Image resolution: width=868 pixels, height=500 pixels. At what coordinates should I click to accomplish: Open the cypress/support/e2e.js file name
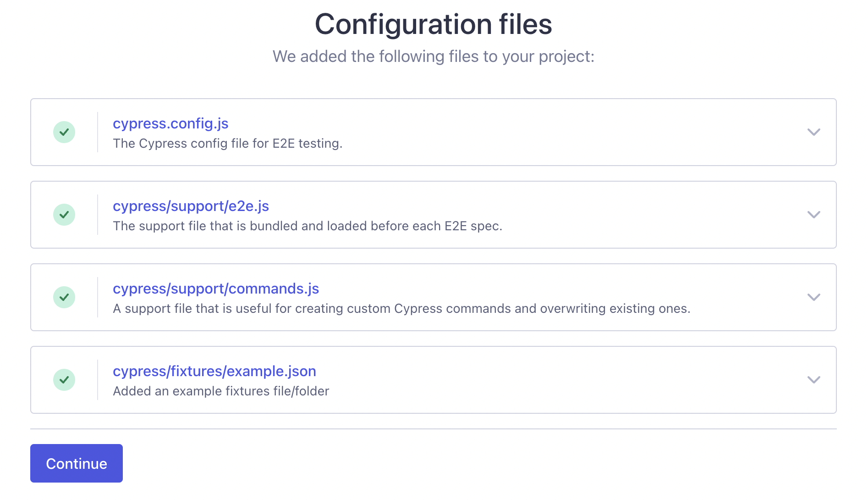pyautogui.click(x=191, y=206)
